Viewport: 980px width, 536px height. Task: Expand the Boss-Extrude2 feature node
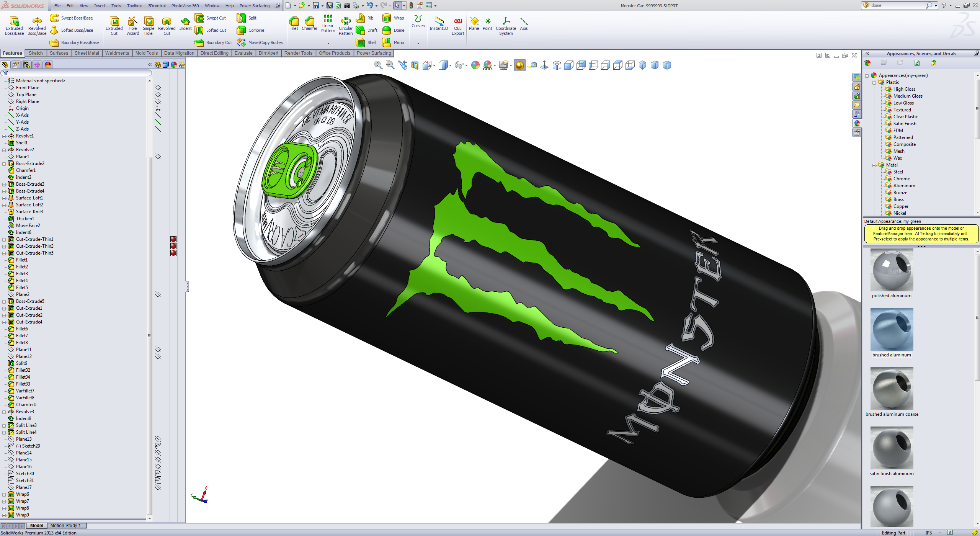(x=4, y=163)
